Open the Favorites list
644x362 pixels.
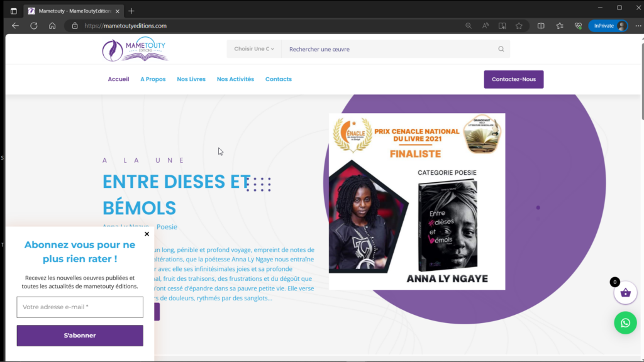pyautogui.click(x=560, y=25)
